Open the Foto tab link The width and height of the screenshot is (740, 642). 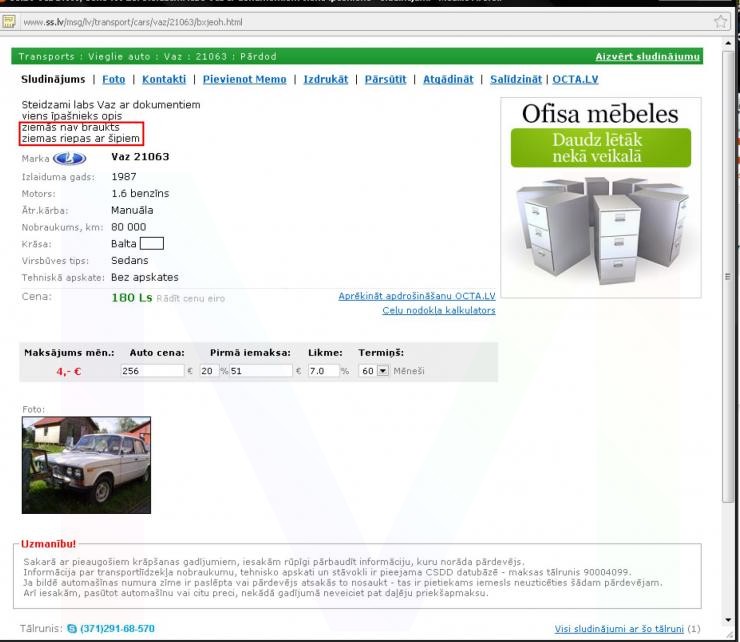(114, 79)
